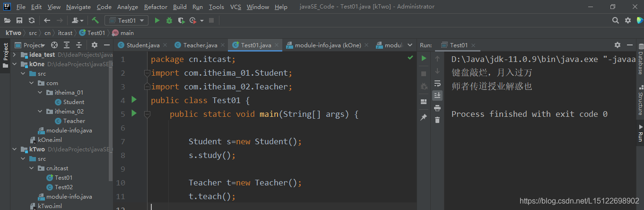Image resolution: width=644 pixels, height=210 pixels.
Task: Collapse the itheima_02 package
Action: (x=40, y=112)
